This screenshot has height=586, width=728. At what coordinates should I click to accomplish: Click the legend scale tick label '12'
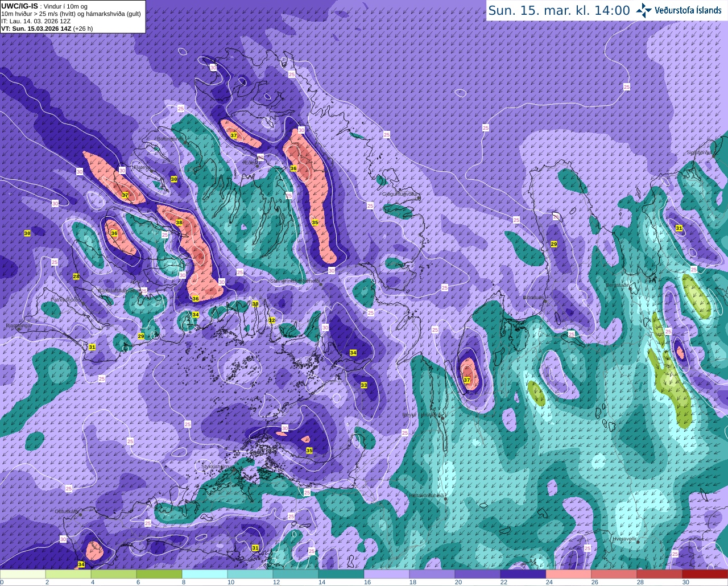click(276, 582)
